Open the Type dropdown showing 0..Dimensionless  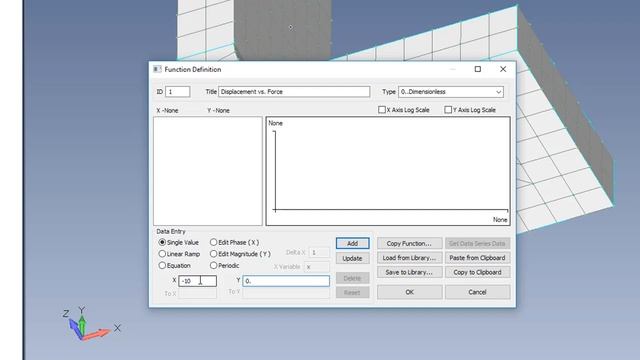[x=451, y=92]
